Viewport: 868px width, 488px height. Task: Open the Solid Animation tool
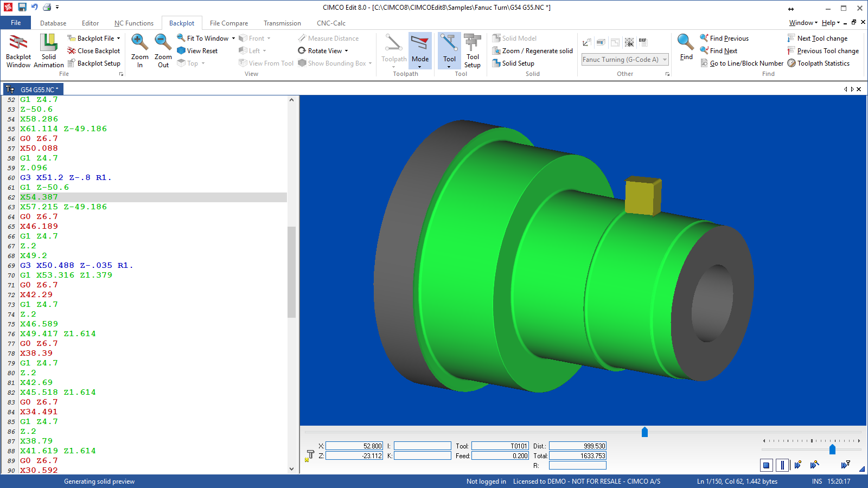[49, 50]
